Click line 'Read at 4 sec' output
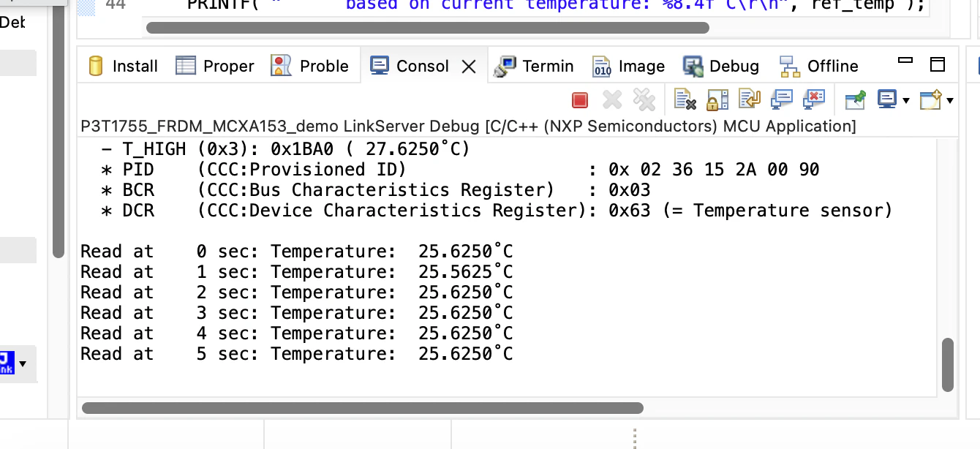Image resolution: width=980 pixels, height=449 pixels. [297, 333]
